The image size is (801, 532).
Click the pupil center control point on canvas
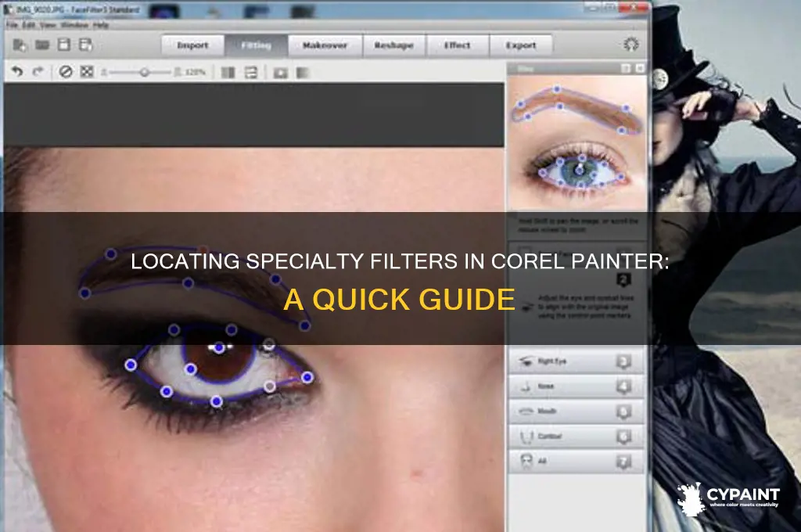click(219, 348)
